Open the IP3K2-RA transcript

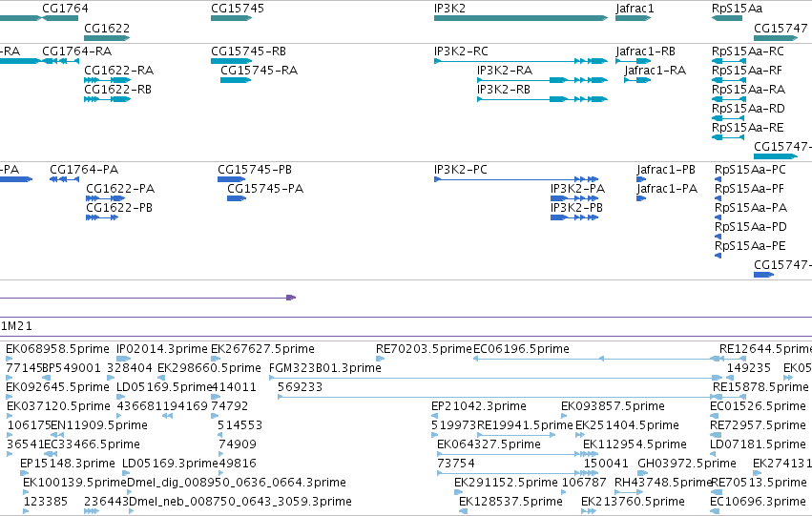[x=505, y=71]
